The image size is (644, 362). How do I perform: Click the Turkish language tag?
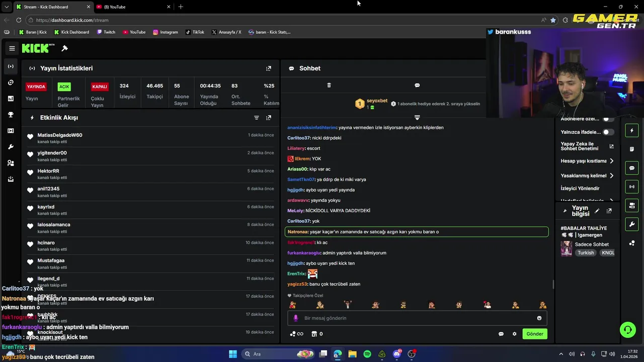pyautogui.click(x=586, y=253)
